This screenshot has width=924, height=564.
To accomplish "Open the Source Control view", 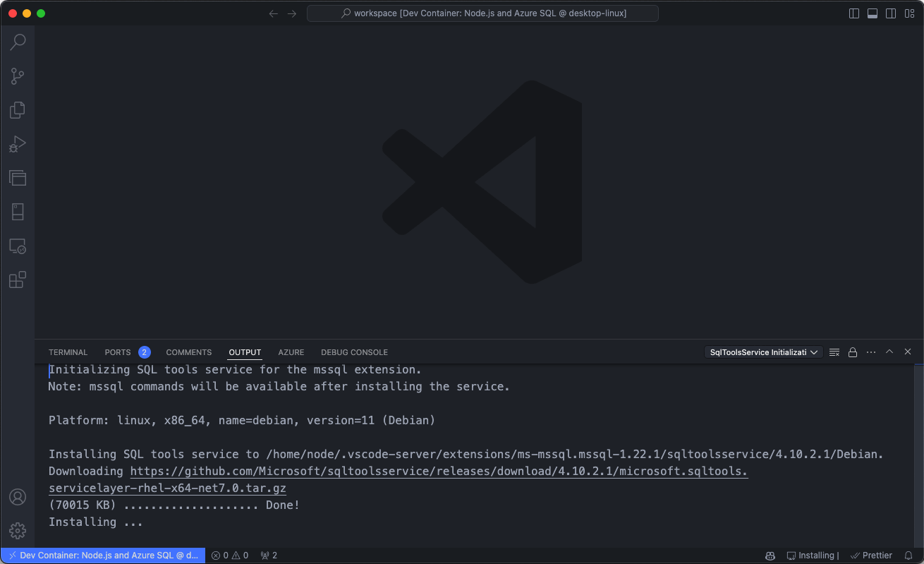I will [x=17, y=76].
